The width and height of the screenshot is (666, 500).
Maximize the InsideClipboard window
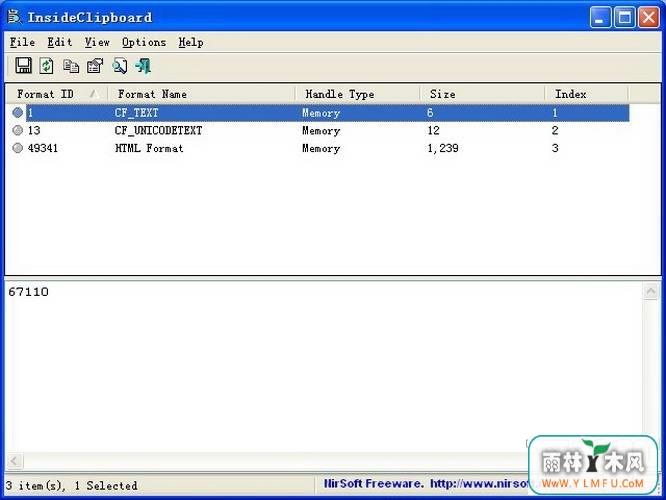(624, 17)
